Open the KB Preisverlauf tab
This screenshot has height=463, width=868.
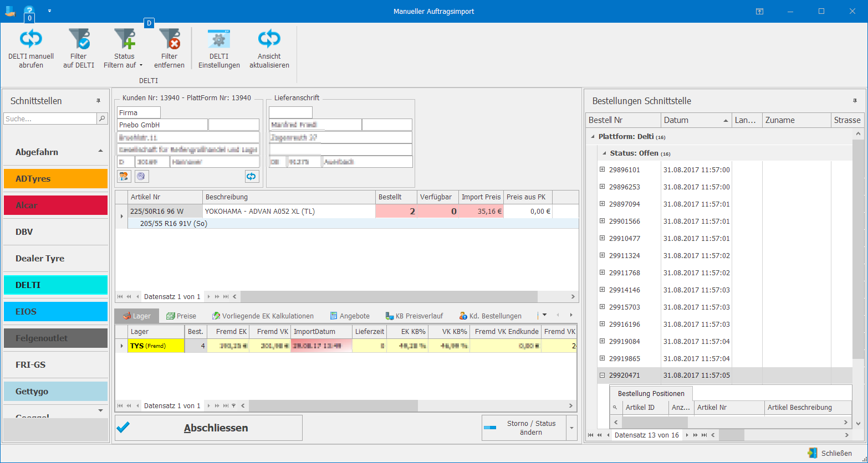tap(415, 316)
